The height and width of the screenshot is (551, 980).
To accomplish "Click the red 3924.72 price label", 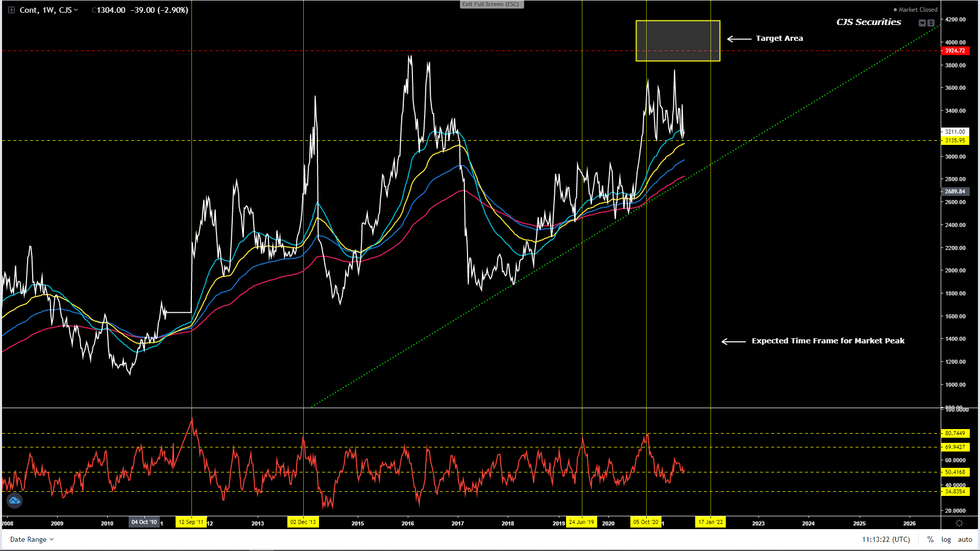I will coord(954,51).
